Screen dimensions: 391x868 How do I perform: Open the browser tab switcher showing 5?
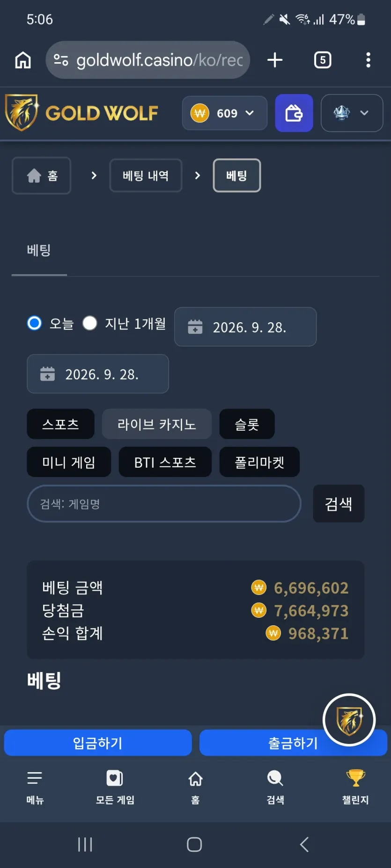pyautogui.click(x=323, y=60)
